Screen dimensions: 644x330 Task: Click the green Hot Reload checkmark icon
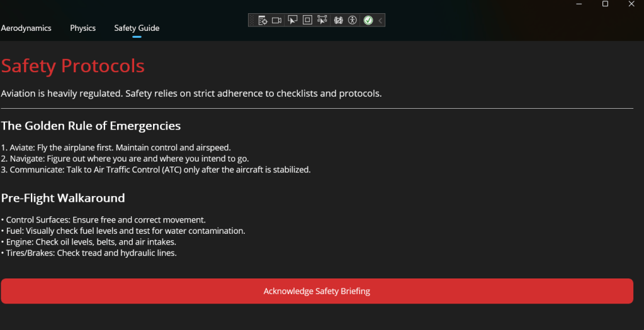coord(368,20)
